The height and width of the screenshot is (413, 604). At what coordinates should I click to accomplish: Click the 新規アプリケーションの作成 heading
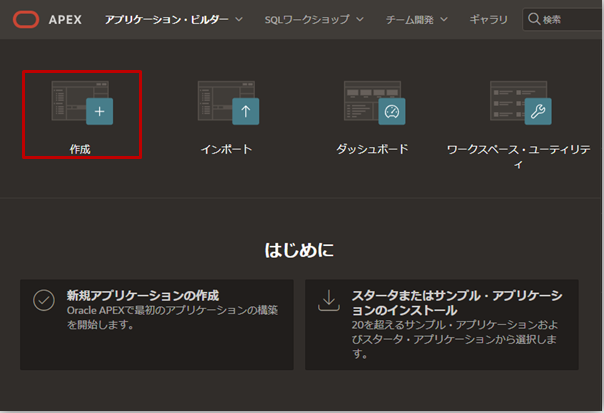click(142, 295)
